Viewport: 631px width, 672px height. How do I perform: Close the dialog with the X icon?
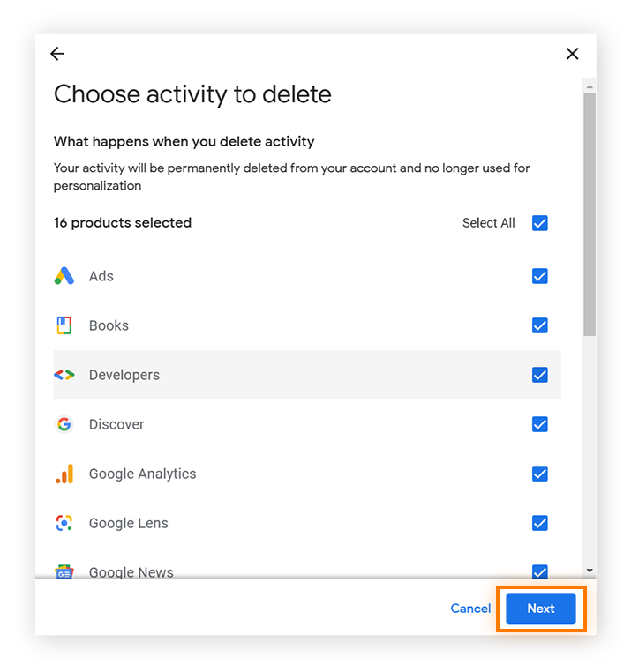point(572,54)
